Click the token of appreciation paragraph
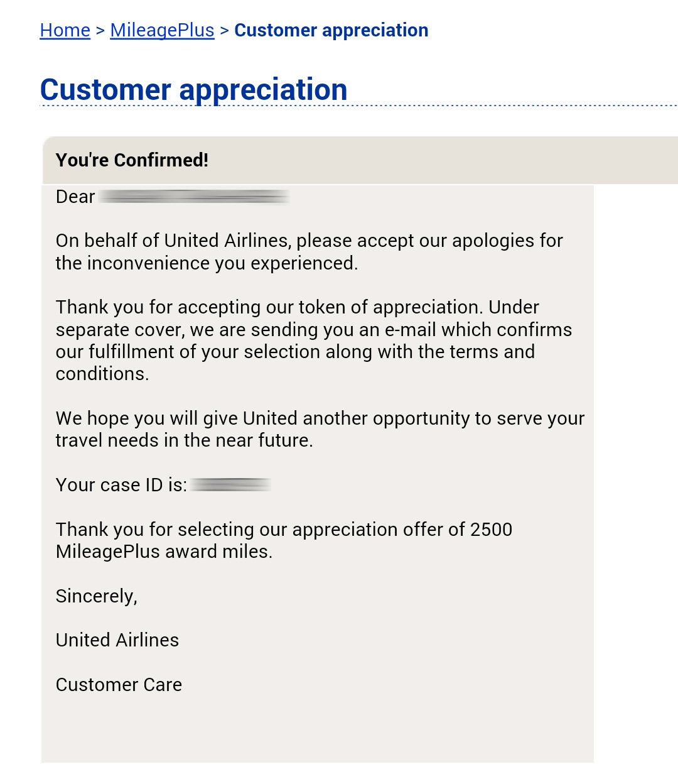 coord(314,340)
